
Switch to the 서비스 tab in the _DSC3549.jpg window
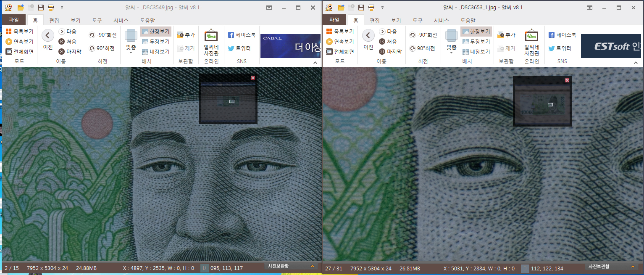[121, 20]
